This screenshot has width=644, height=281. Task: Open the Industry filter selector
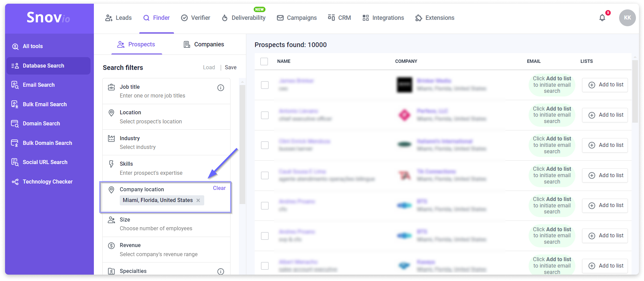tap(166, 143)
